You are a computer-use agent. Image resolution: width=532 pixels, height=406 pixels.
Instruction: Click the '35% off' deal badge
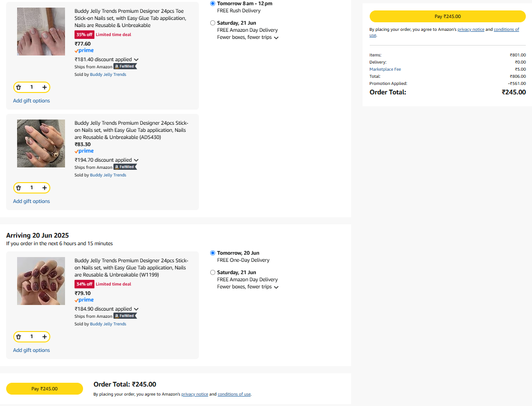click(x=84, y=35)
